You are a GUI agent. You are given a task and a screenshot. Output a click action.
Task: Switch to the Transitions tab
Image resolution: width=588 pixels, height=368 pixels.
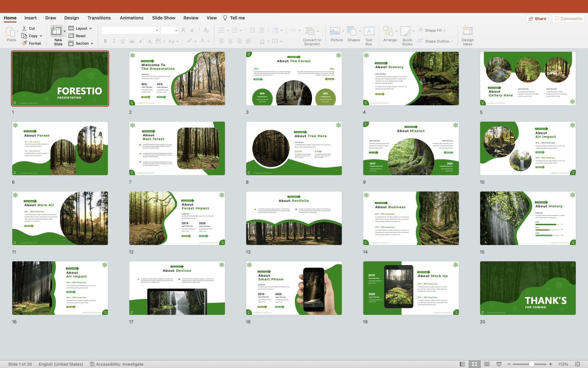click(x=99, y=18)
